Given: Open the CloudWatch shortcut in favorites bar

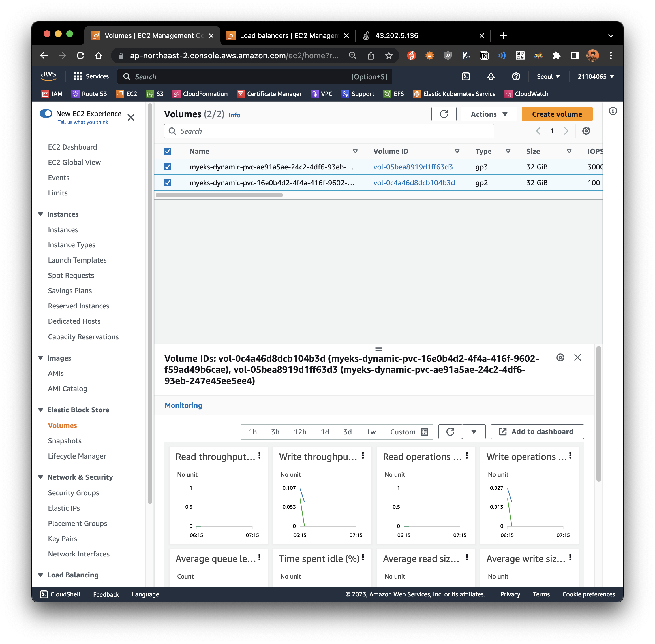Looking at the screenshot, I should (x=526, y=94).
